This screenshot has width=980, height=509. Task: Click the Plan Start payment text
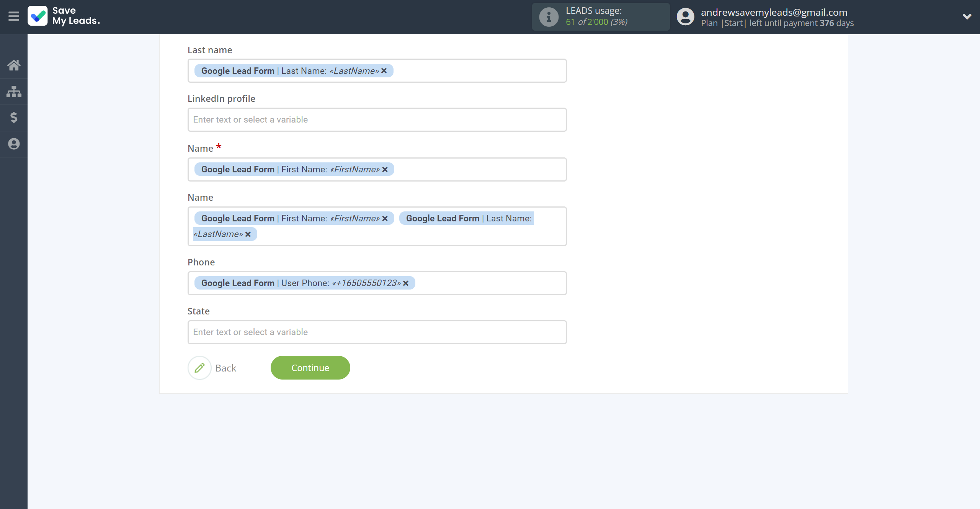click(x=777, y=23)
